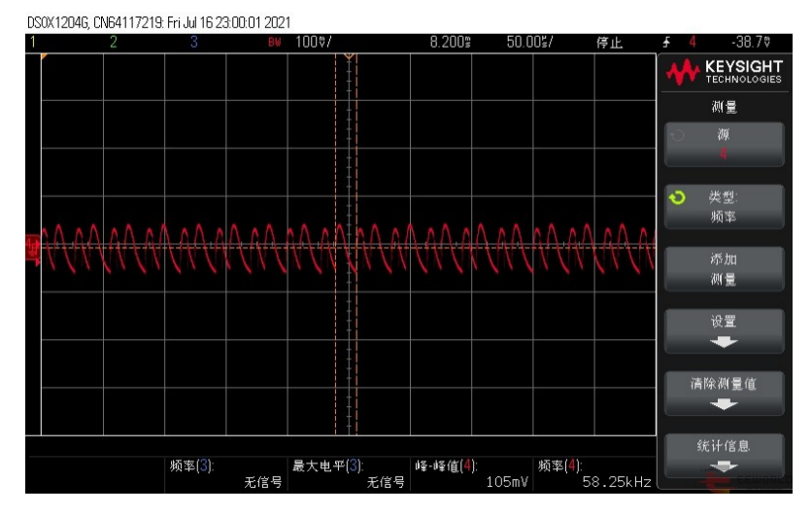
Task: Click the instrument ID and timestamp header text
Action: pos(159,22)
